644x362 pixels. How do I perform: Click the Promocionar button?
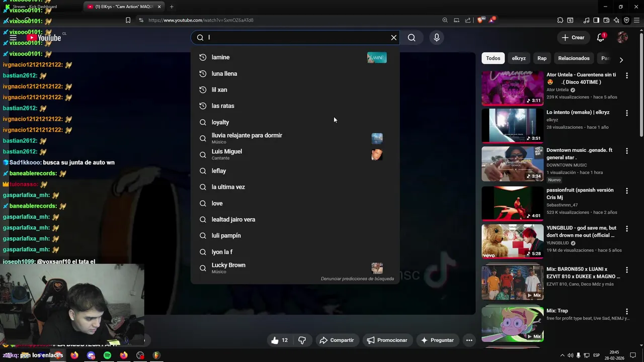point(387,340)
